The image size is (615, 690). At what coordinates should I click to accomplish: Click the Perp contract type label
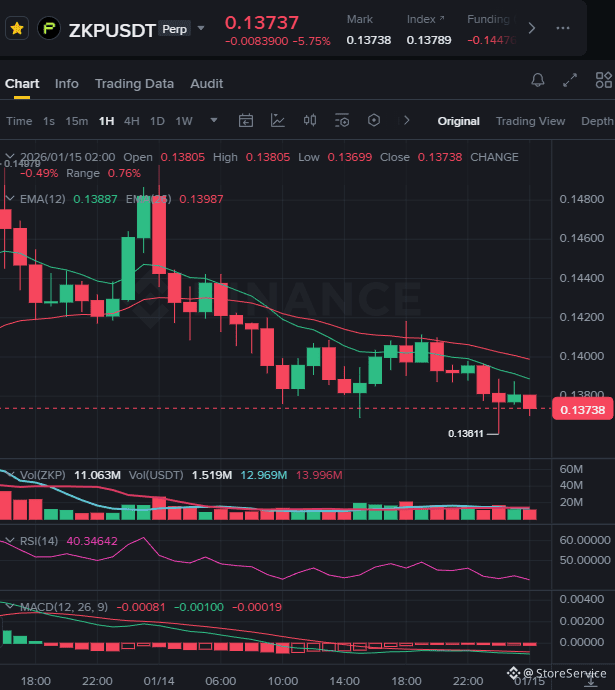(175, 29)
